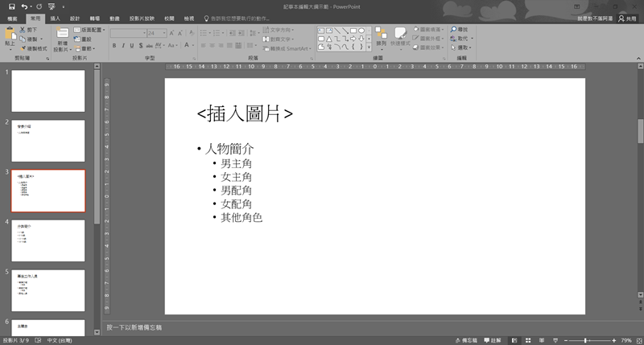Open 選取 (Select) dropdown
The image size is (644, 345).
point(461,47)
